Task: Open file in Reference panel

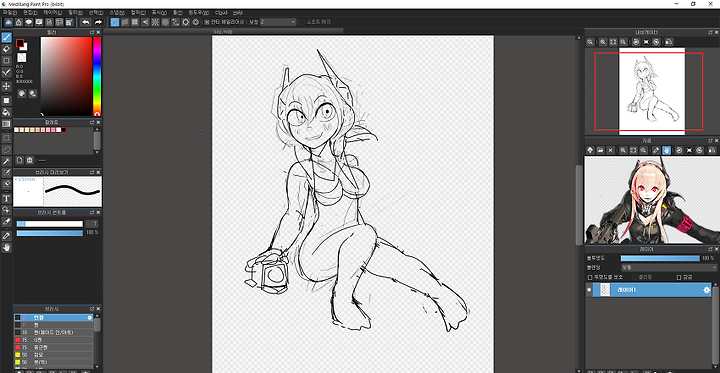Action: point(600,150)
